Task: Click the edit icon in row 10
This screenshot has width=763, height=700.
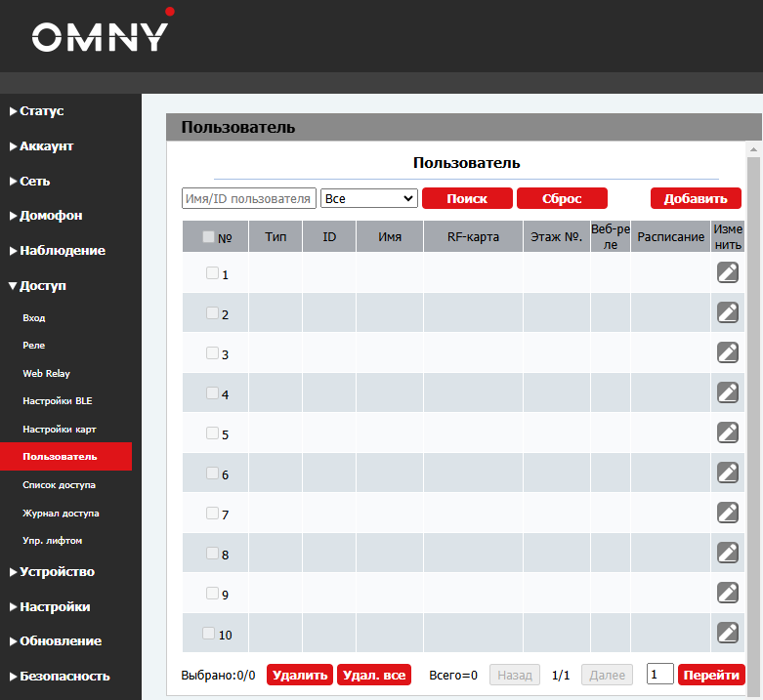Action: [727, 633]
